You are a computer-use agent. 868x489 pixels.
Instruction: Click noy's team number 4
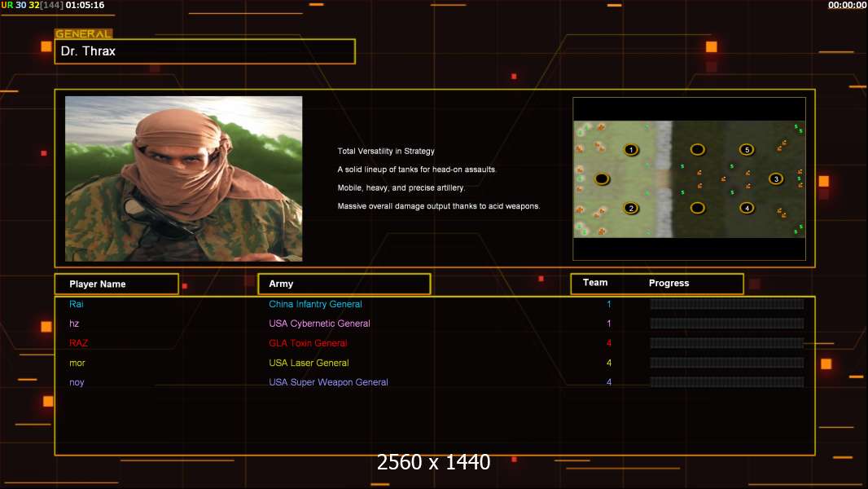609,382
